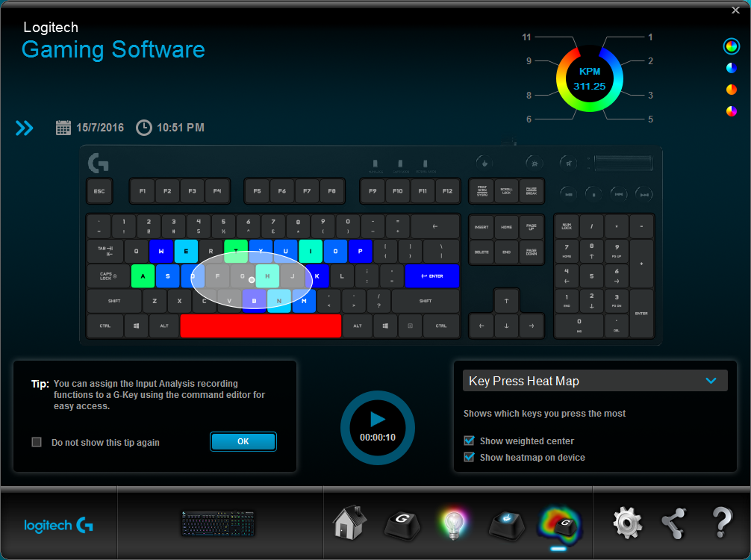Screen dimensions: 751x560
Task: Open the G-key customization icon
Action: pos(402,525)
